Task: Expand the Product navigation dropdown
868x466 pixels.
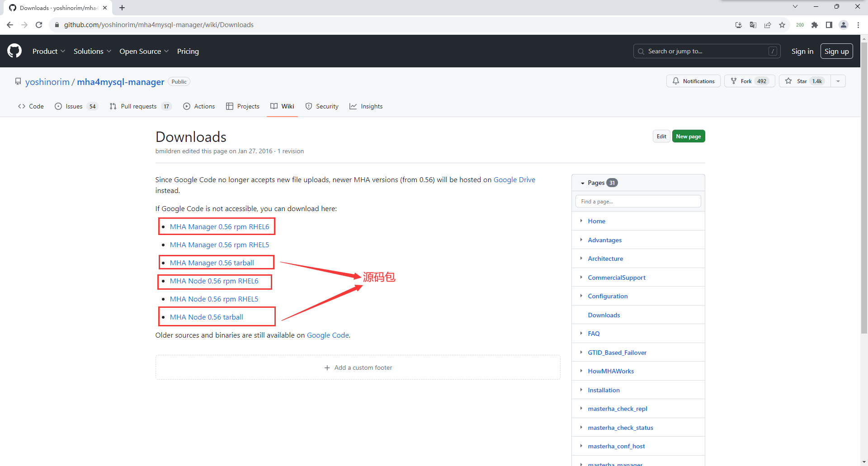Action: click(49, 51)
